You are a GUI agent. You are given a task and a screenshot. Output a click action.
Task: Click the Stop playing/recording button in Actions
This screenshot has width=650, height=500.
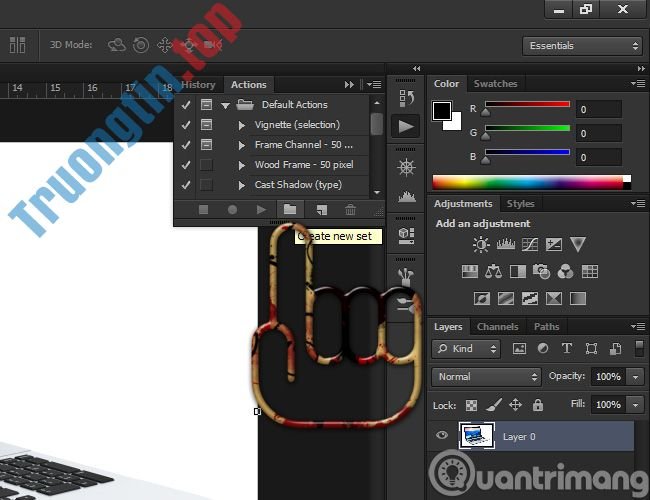(204, 210)
